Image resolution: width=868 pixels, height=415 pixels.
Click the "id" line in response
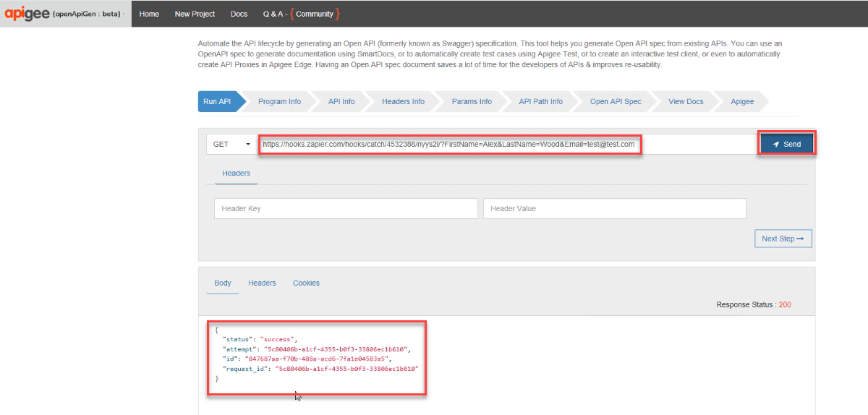coord(307,358)
